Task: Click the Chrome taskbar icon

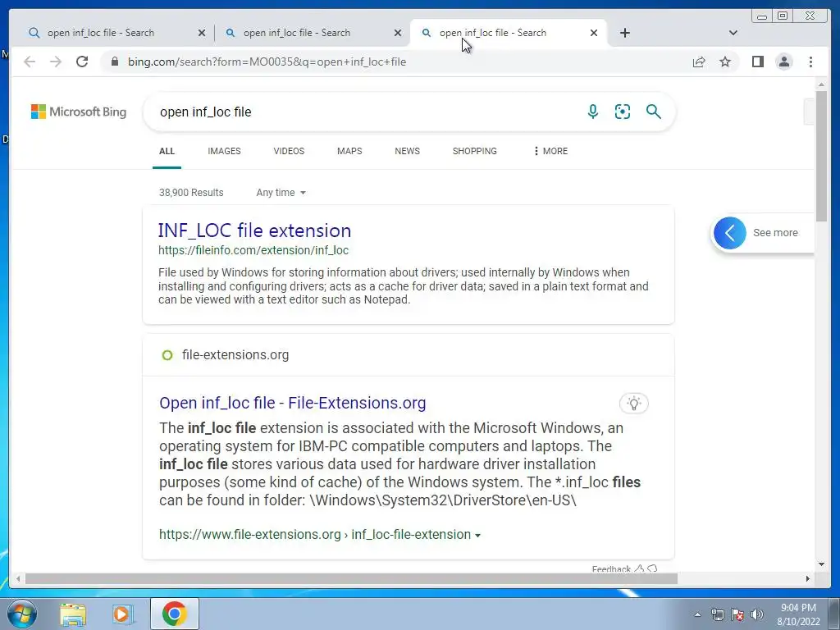Action: pyautogui.click(x=174, y=614)
